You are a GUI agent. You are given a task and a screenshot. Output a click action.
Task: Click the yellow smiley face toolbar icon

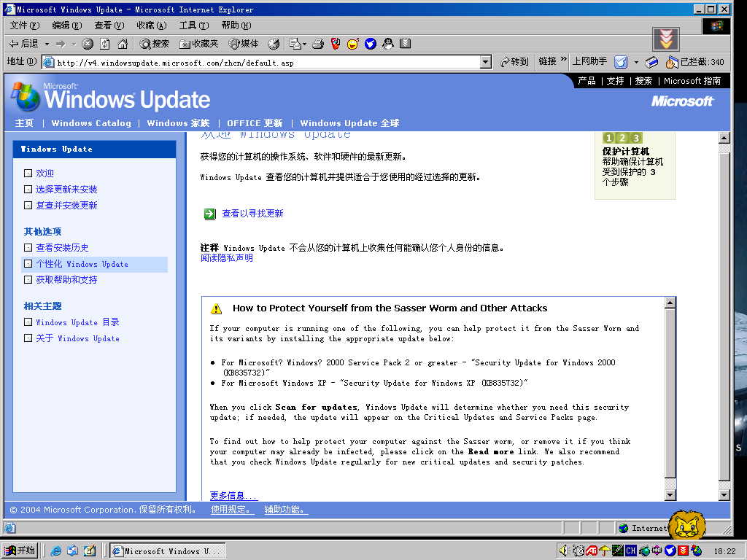pos(353,44)
